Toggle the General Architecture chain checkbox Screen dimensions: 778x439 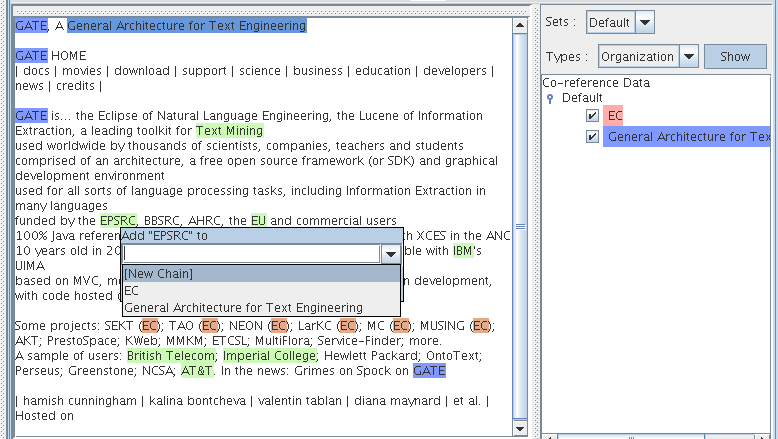(x=593, y=136)
